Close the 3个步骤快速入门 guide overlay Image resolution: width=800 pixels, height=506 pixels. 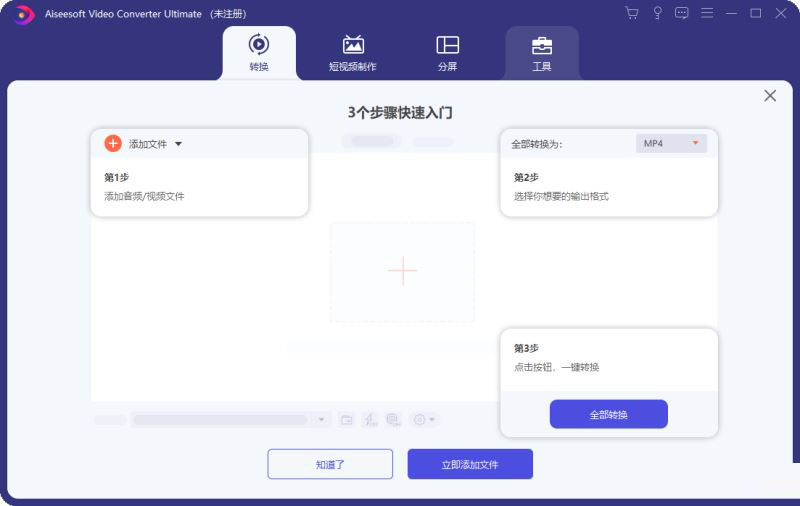770,96
